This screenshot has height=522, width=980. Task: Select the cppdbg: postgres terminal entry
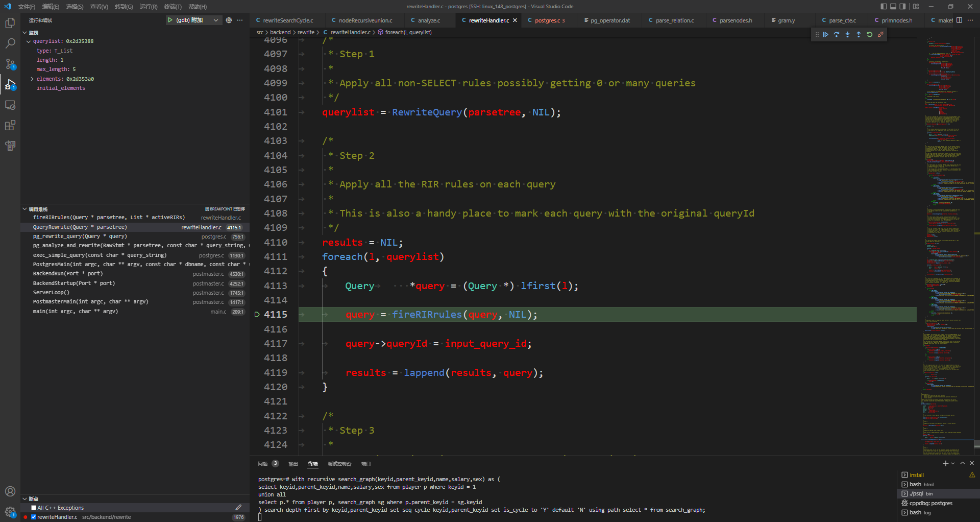[938, 503]
